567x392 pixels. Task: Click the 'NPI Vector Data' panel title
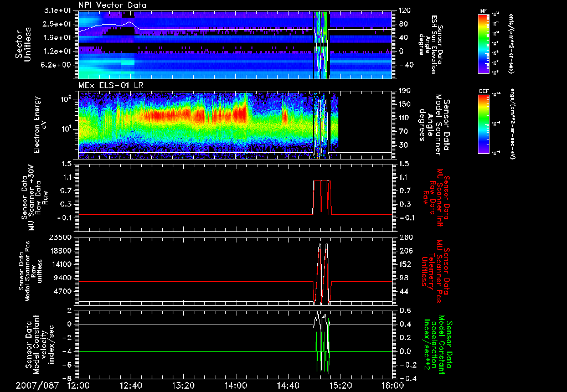pos(112,5)
